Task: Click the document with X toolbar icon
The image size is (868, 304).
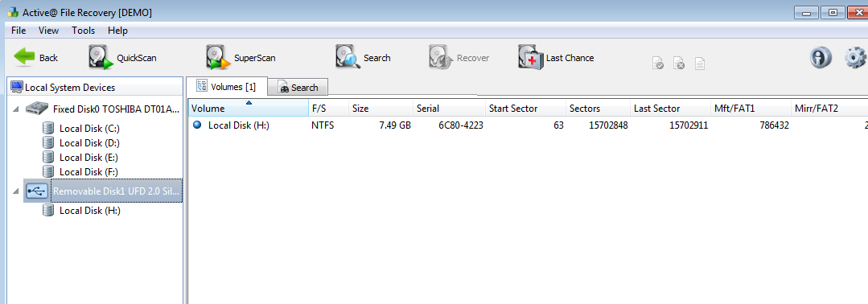Action: pyautogui.click(x=679, y=64)
